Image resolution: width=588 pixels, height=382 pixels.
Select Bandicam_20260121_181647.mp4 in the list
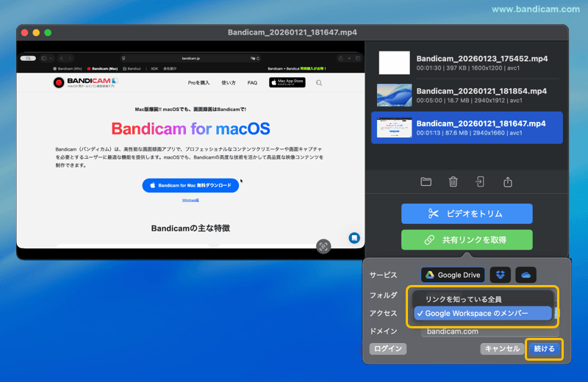pos(467,128)
